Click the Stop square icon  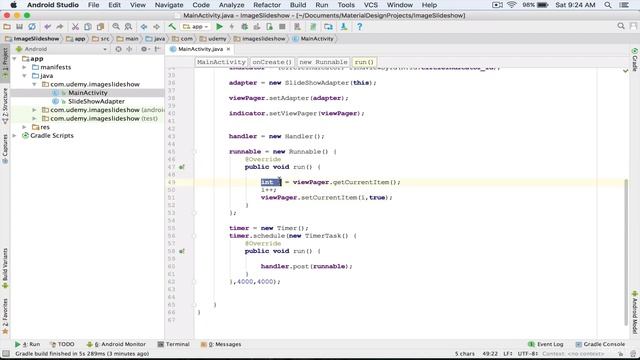pos(282,27)
